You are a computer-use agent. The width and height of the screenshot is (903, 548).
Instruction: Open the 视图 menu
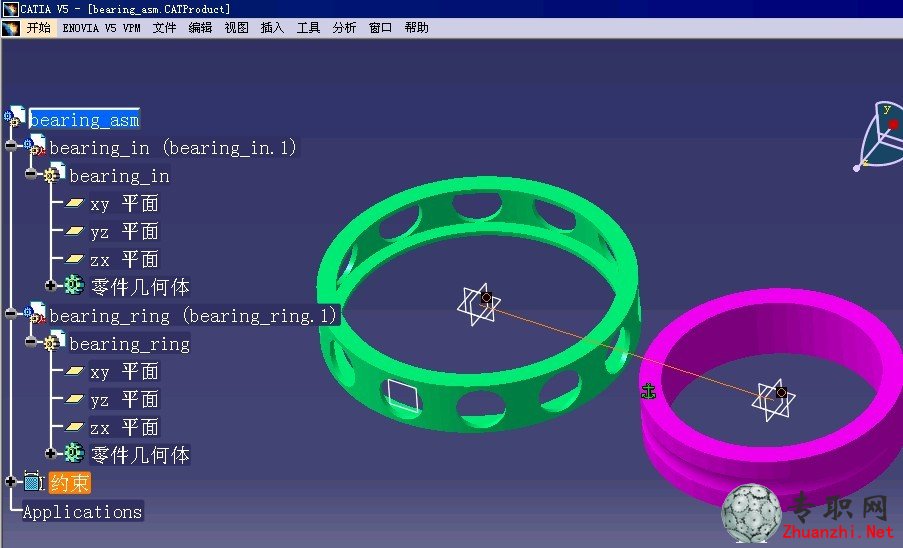click(x=236, y=28)
